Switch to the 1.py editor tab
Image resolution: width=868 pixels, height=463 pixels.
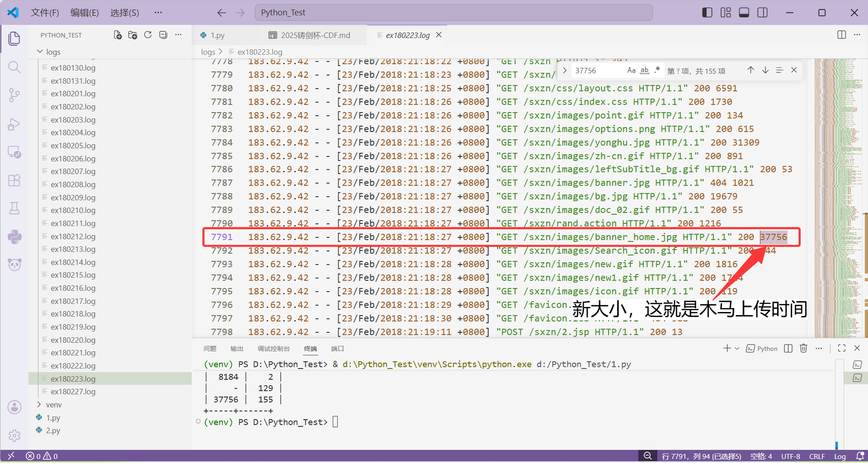217,35
